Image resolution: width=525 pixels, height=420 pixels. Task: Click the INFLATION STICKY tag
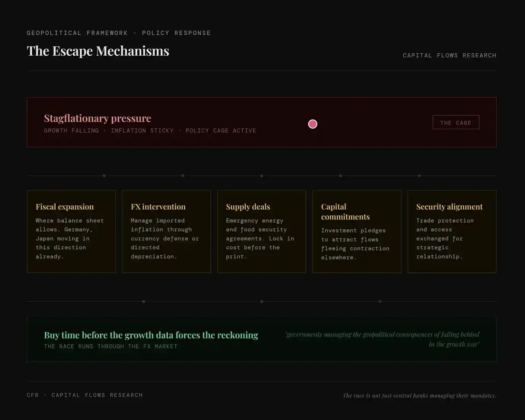pyautogui.click(x=142, y=131)
